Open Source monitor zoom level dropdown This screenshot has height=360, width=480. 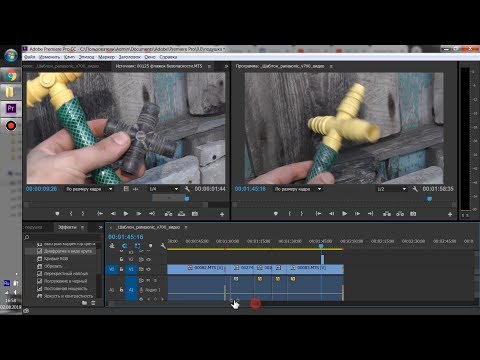pos(89,189)
